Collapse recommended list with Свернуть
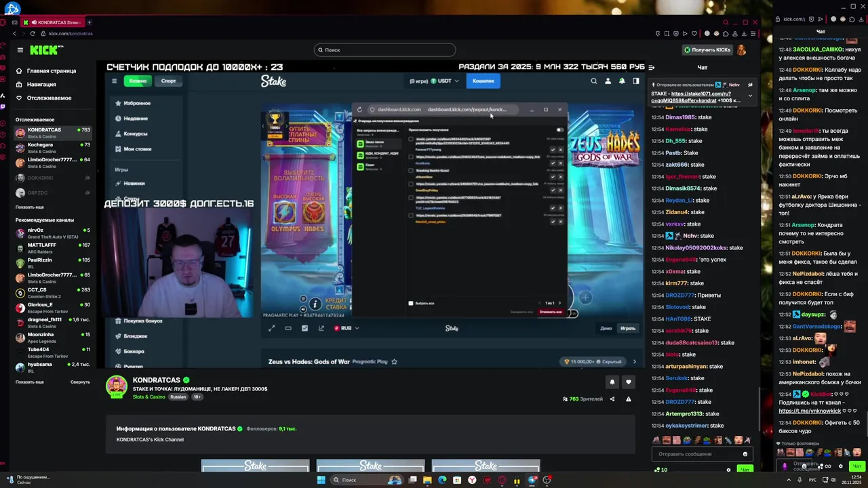Image resolution: width=868 pixels, height=488 pixels. (80, 382)
